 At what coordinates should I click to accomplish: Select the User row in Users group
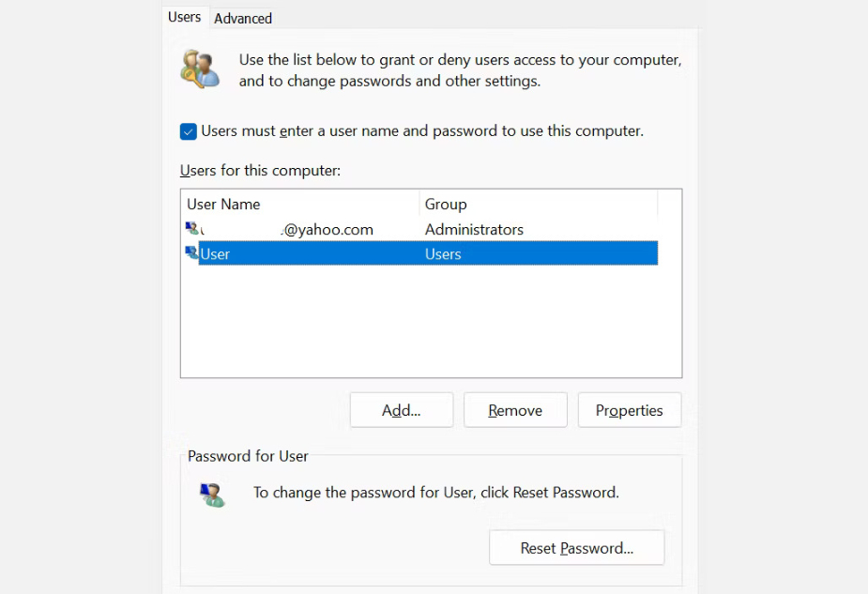click(282, 252)
